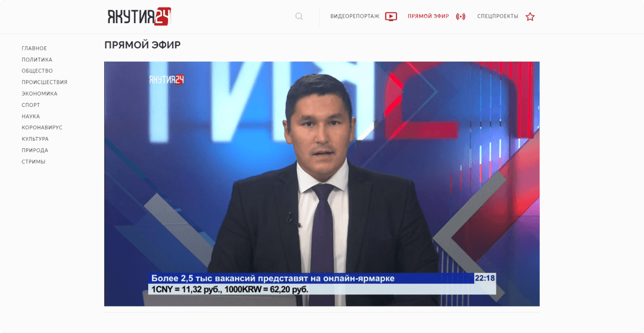644x333 pixels.
Task: Open the Общество category
Action: [x=37, y=71]
